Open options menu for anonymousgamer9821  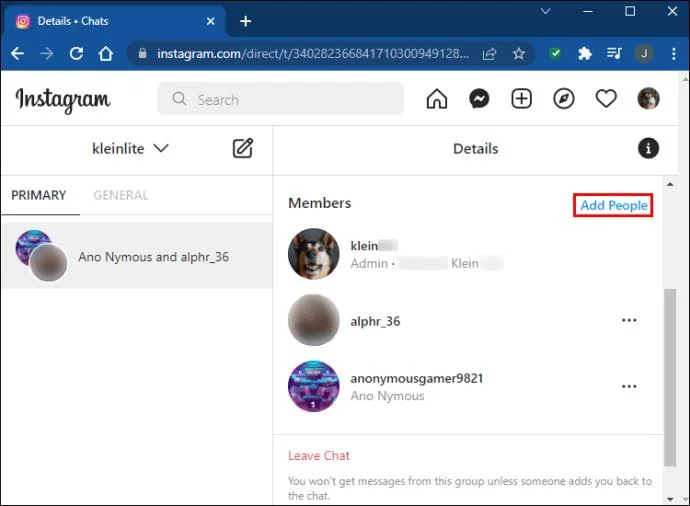[629, 386]
